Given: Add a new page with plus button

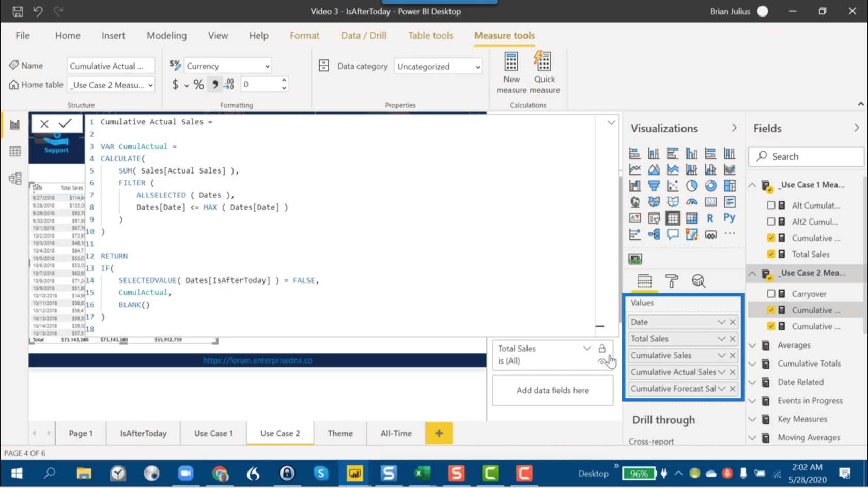Looking at the screenshot, I should 439,433.
